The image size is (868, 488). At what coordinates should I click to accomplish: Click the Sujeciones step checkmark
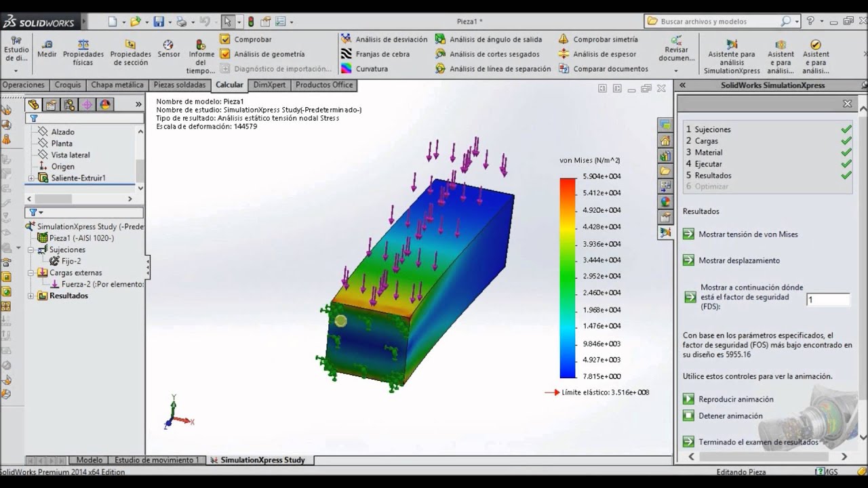click(846, 129)
